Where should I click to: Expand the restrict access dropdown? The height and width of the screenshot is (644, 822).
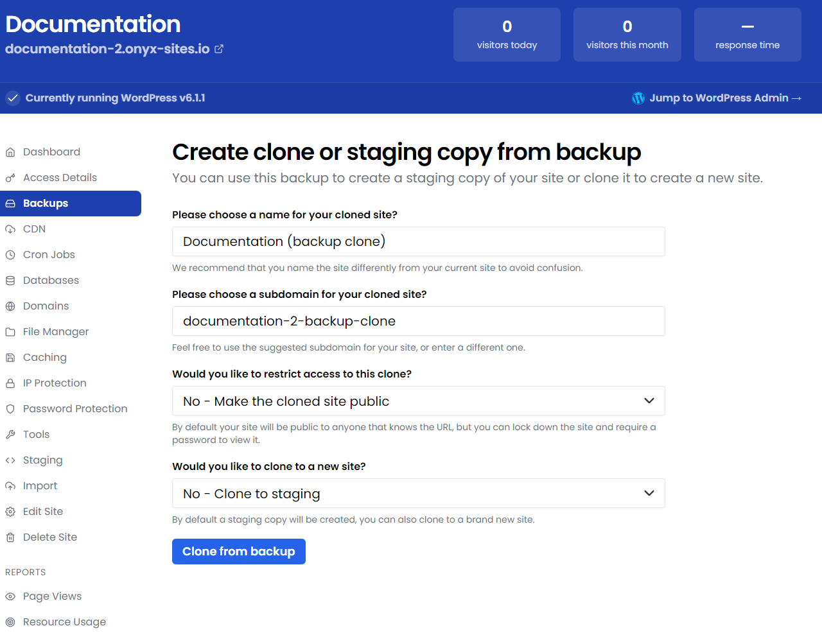[x=419, y=401]
